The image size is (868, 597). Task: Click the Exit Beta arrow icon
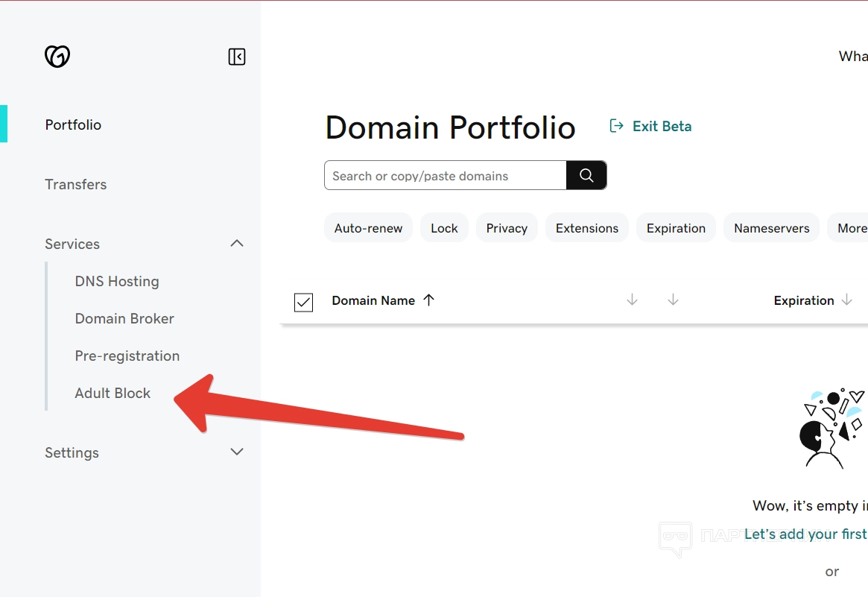point(616,126)
